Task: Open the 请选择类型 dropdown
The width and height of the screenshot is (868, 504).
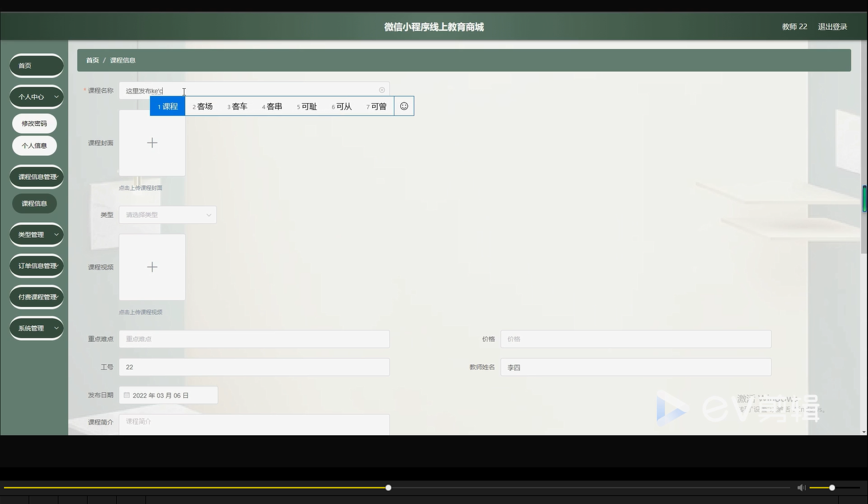Action: [168, 215]
